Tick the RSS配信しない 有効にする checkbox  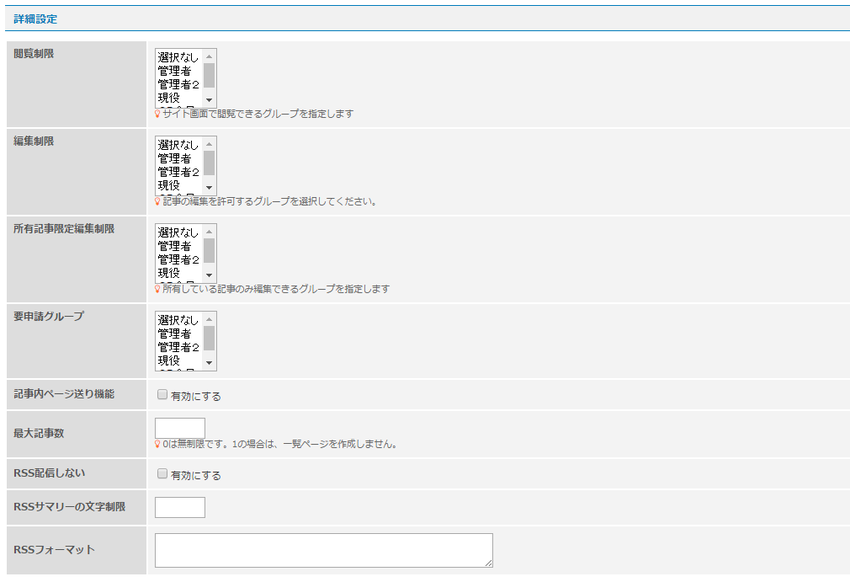coord(162,475)
